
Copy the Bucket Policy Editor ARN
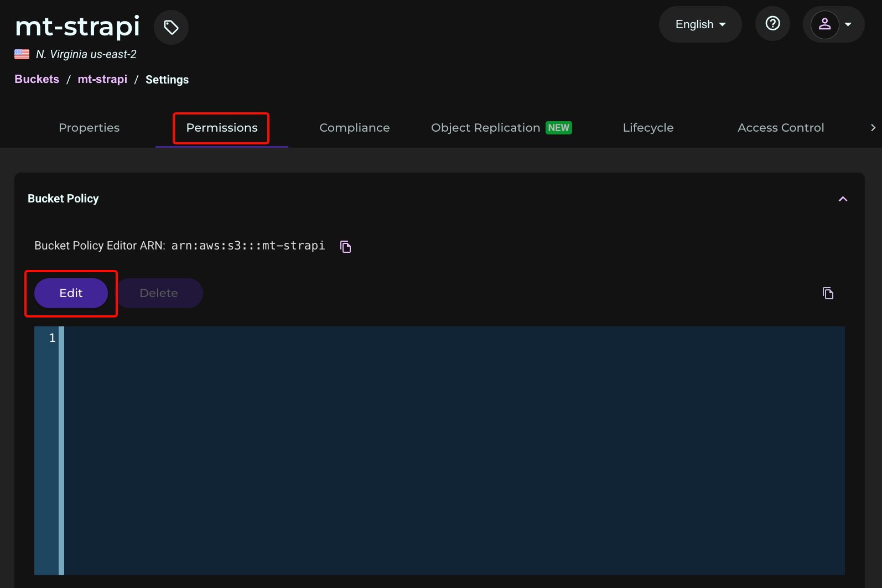pos(346,246)
